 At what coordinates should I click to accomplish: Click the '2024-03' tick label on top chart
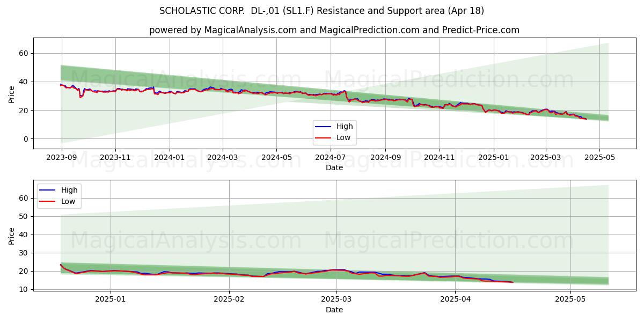point(223,157)
